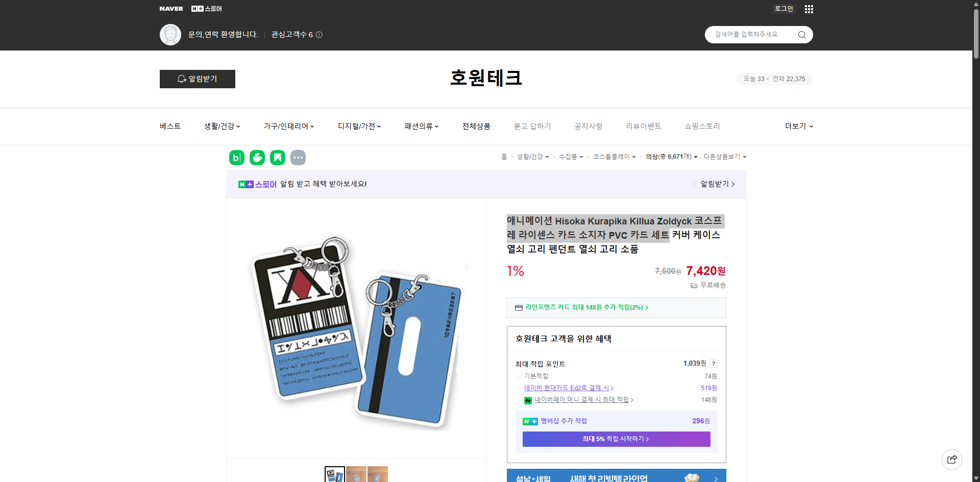
Task: Open the 네이버 현대카드 Ed2 payment link
Action: [x=568, y=388]
